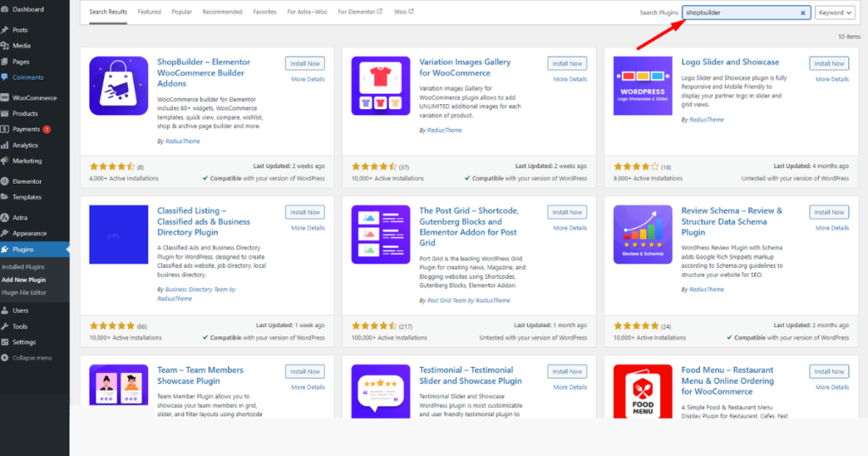The width and height of the screenshot is (868, 456).
Task: Open the For Elementor external tab
Action: point(359,12)
